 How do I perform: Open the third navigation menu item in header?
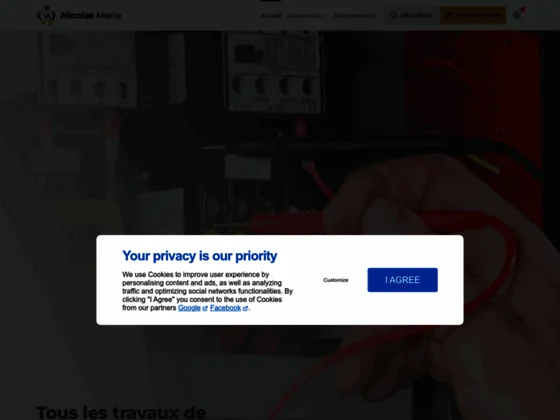[355, 15]
